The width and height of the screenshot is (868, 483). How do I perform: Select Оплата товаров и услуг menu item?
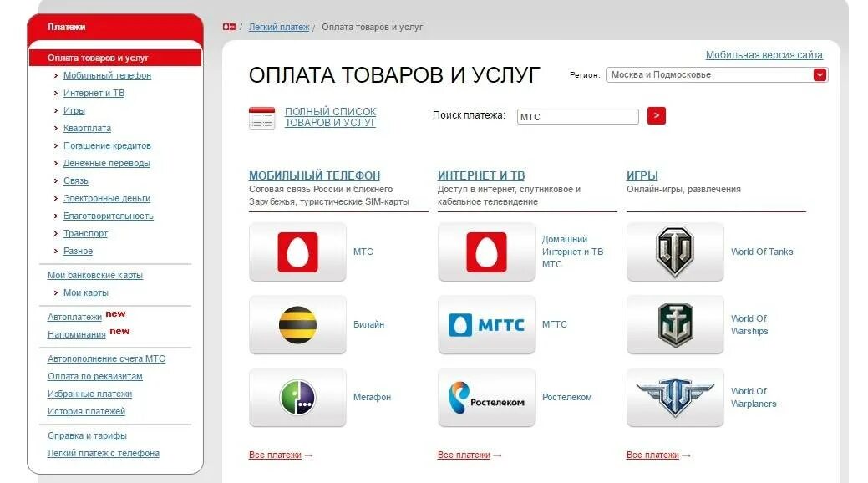(x=115, y=58)
